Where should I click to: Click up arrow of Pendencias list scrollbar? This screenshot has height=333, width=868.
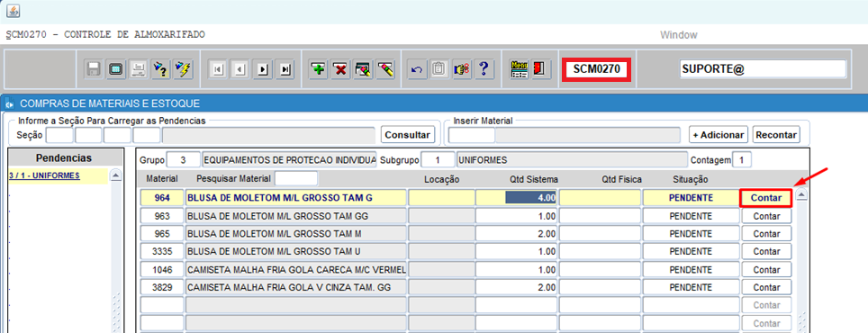click(x=115, y=175)
